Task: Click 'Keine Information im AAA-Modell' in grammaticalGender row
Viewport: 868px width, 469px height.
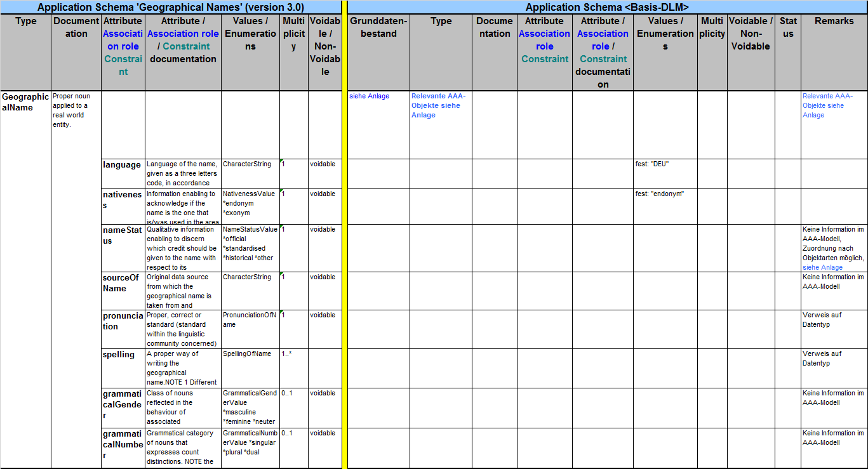Action: point(834,407)
